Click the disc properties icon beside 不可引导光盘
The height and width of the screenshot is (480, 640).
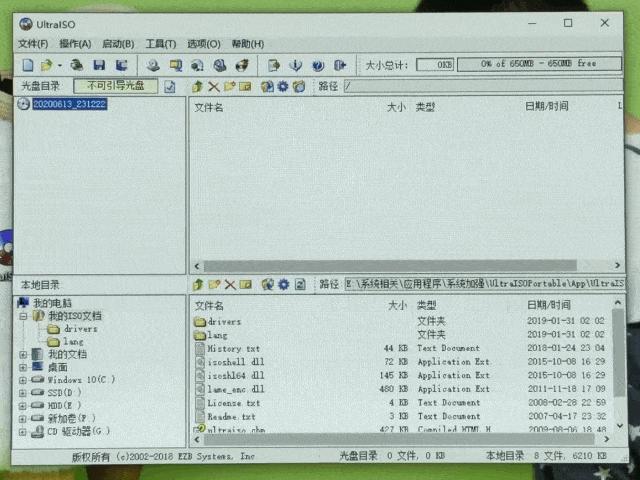(170, 87)
